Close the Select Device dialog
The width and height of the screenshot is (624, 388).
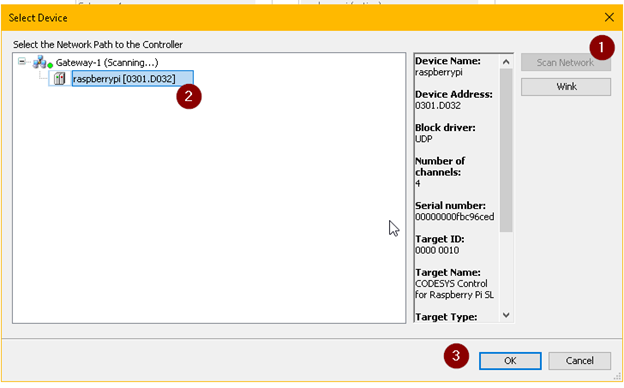coord(609,18)
